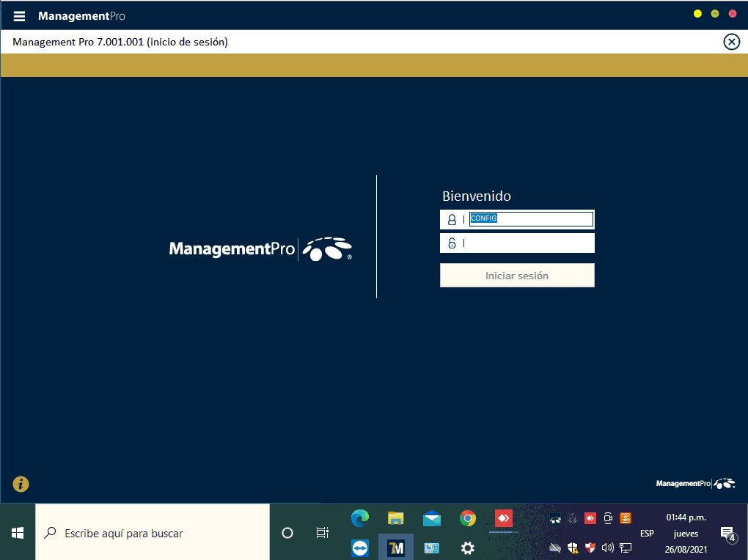748x560 pixels.
Task: Open the gold information icon
Action: 21,484
